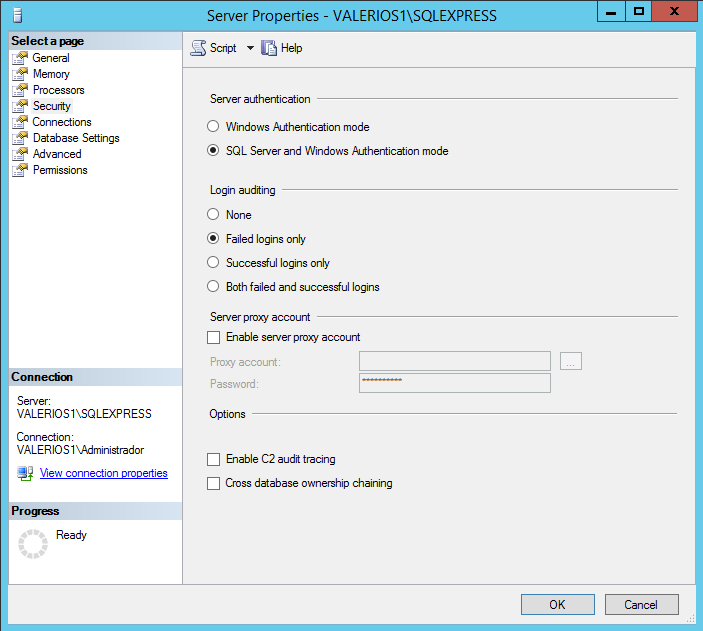The image size is (703, 631).
Task: Confirm changes with OK button
Action: click(x=558, y=605)
